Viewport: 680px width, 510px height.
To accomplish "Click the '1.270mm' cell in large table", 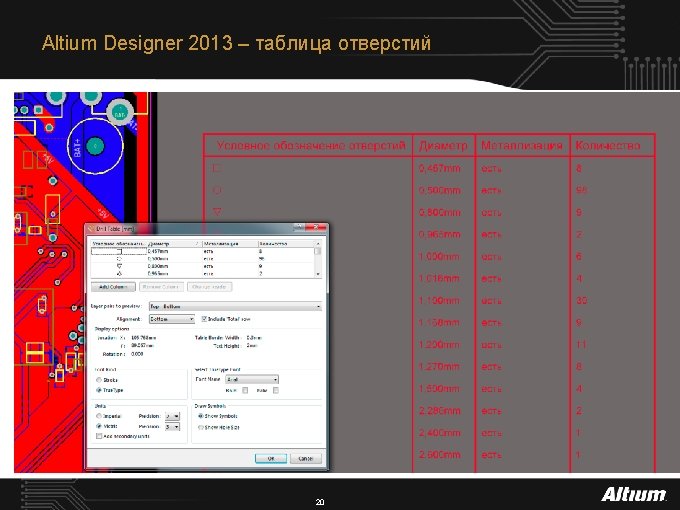I will click(x=439, y=367).
